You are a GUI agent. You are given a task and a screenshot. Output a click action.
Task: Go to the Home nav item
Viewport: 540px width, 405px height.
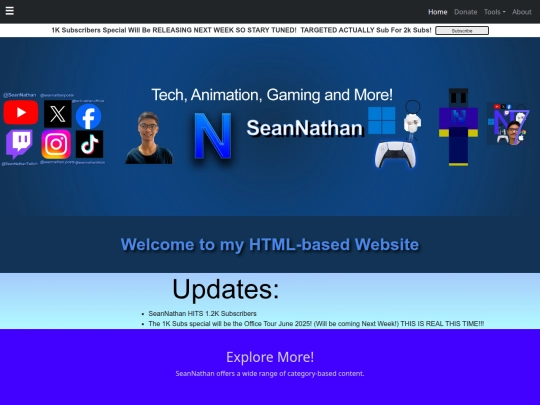tap(437, 12)
